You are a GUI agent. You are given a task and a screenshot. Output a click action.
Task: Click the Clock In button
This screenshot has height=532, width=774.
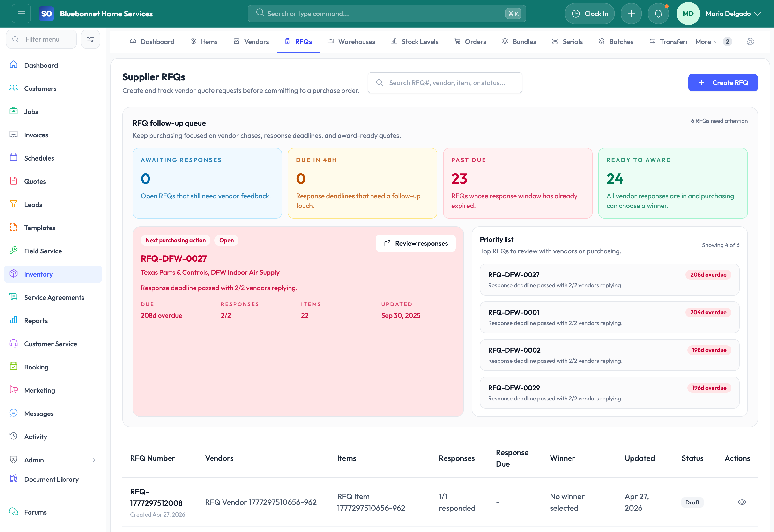pos(589,14)
